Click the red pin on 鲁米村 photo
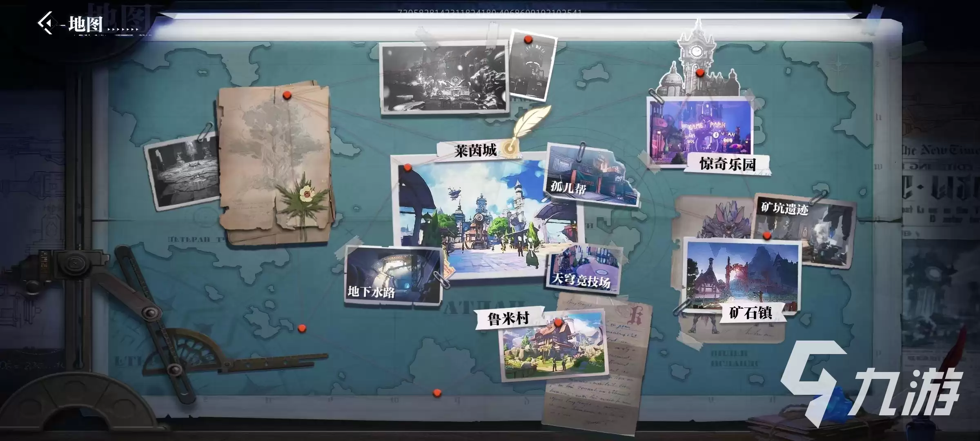This screenshot has height=441, width=980. [x=558, y=323]
